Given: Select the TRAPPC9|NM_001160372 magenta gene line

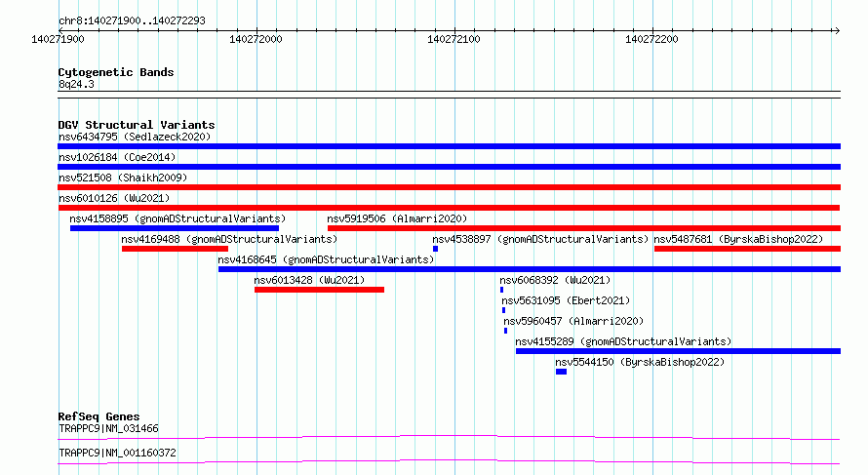Looking at the screenshot, I should click(x=449, y=461).
